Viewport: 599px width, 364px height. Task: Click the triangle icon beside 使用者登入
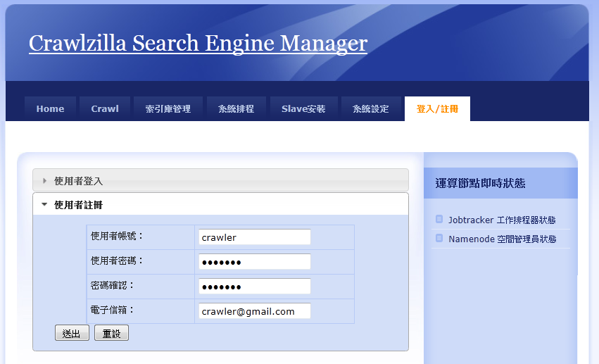[44, 181]
